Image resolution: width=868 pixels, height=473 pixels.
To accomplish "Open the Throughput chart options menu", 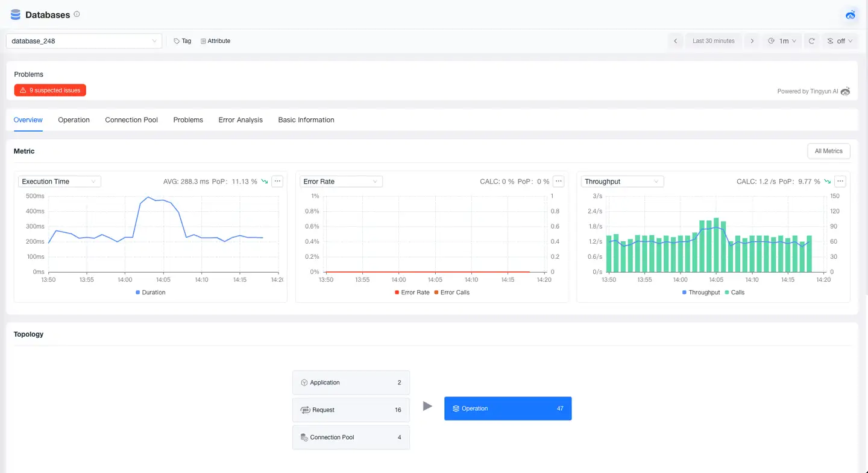I will click(840, 181).
